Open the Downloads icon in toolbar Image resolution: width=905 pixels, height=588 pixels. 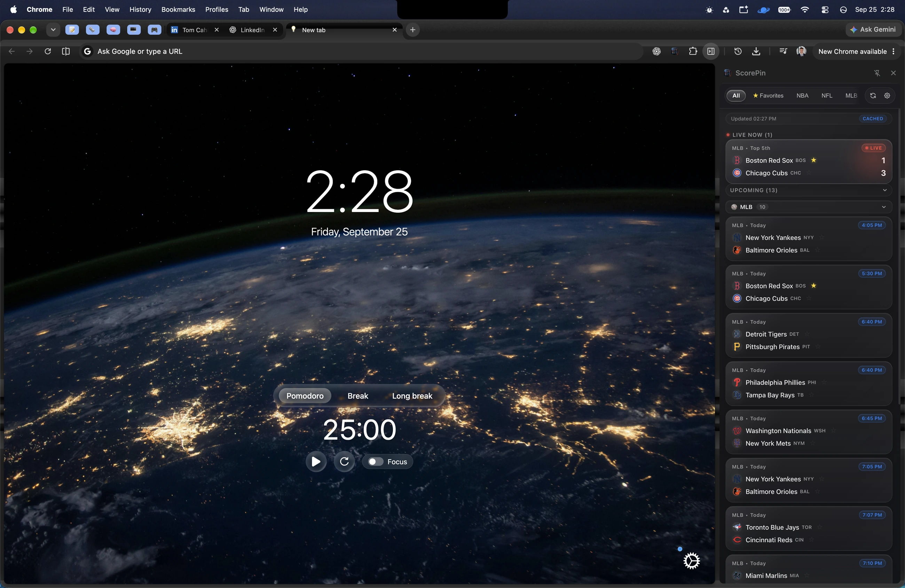[756, 51]
